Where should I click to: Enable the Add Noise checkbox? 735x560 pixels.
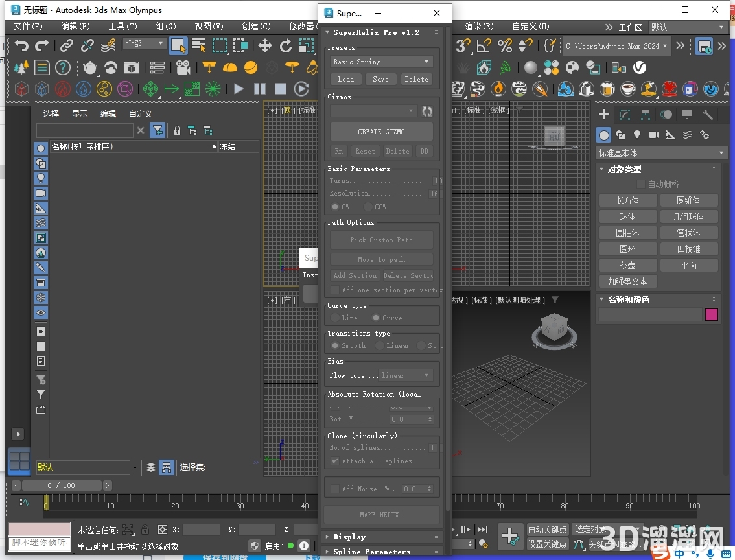point(335,489)
